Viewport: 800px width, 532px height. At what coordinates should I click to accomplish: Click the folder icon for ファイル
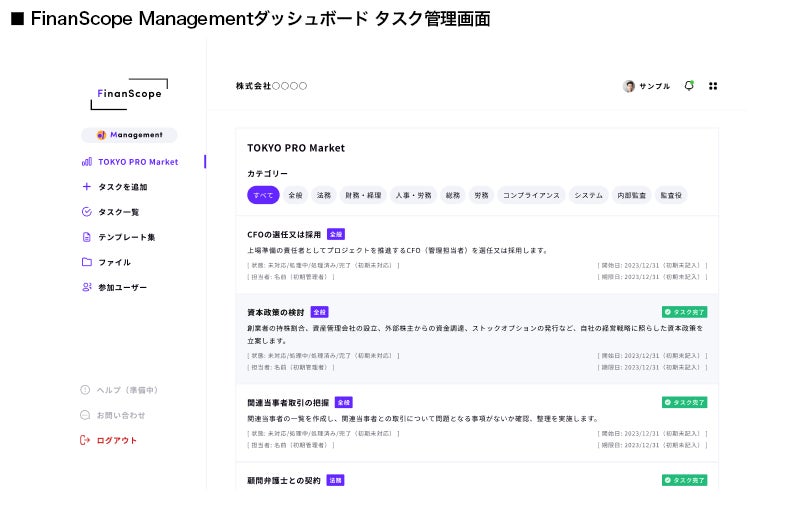(87, 262)
